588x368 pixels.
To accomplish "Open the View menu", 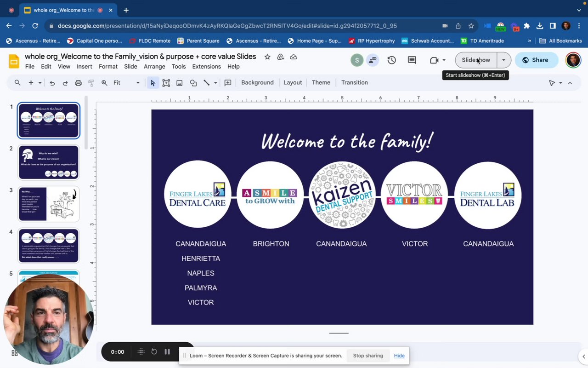I will point(64,66).
